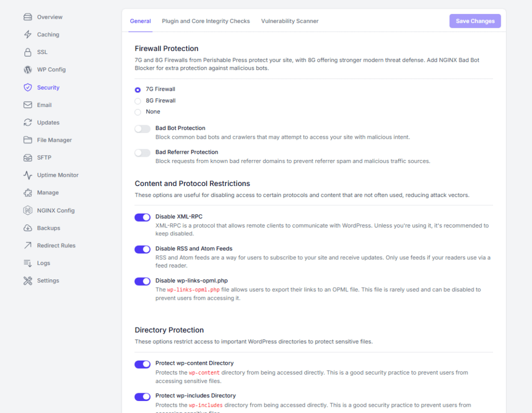Click the File Manager folder icon
Screen dimensions: 532x413
click(x=28, y=140)
